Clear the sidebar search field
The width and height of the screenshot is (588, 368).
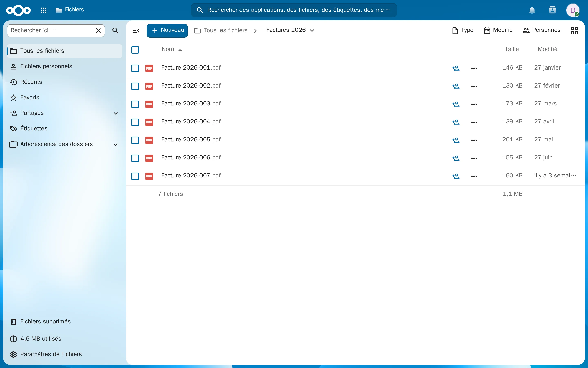click(98, 30)
